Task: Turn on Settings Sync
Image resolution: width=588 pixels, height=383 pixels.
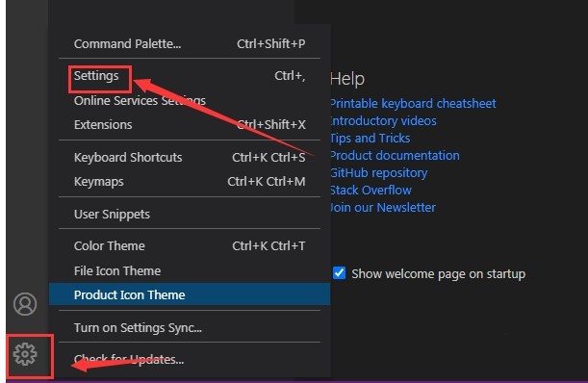Action: [190, 328]
